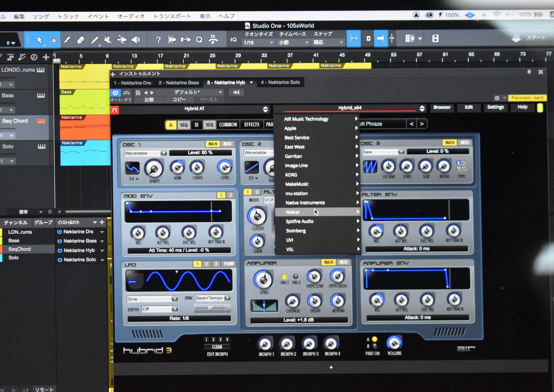Viewport: 554px width, 392px height.
Task: Open the ソング menu
Action: 41,16
